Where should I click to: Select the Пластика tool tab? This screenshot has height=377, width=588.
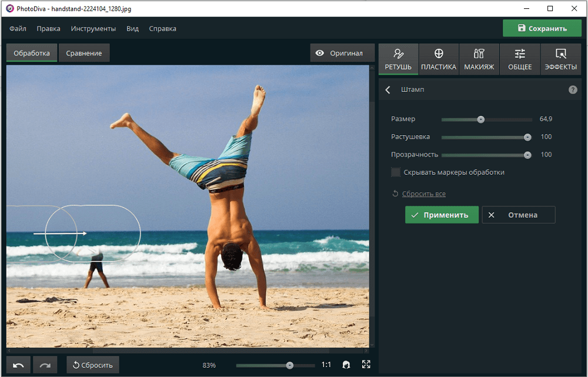pos(439,59)
